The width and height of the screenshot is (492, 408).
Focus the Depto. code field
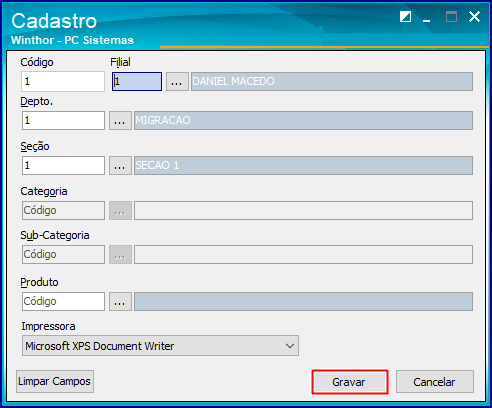[63, 120]
